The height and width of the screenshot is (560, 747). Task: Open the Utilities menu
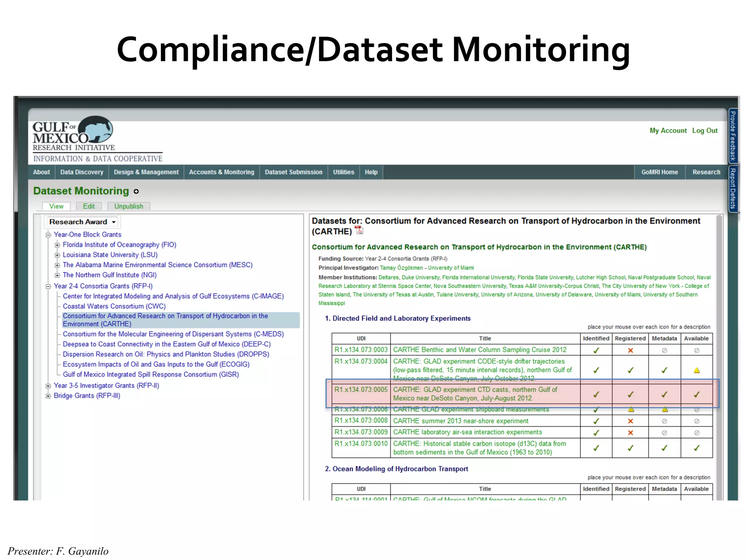(x=344, y=172)
